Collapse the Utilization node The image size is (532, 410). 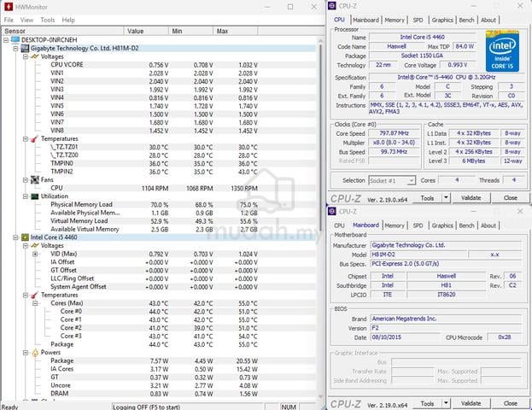(x=26, y=196)
